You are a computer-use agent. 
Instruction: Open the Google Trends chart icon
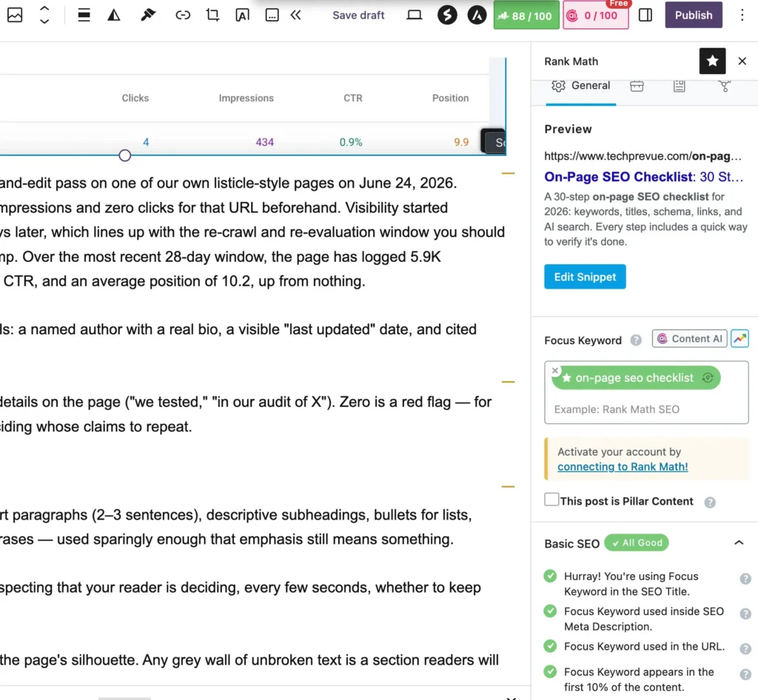point(739,339)
